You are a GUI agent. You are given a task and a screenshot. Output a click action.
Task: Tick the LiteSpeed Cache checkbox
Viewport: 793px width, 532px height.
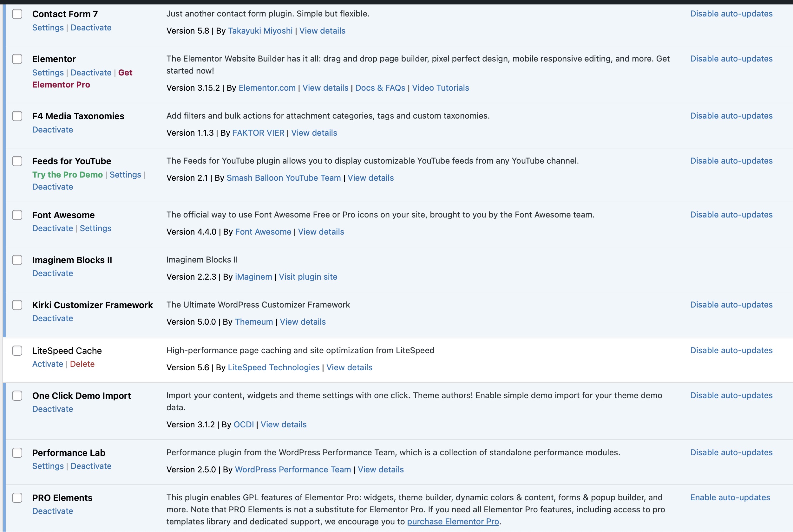coord(17,350)
